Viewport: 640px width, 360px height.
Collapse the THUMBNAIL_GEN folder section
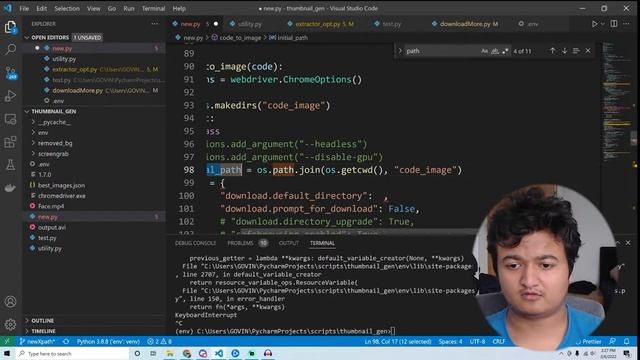53,111
